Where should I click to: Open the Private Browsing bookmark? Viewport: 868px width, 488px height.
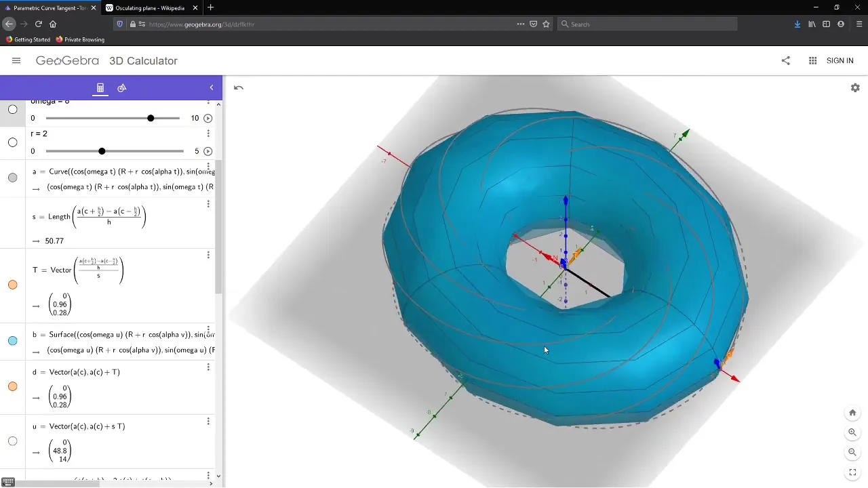tap(80, 39)
